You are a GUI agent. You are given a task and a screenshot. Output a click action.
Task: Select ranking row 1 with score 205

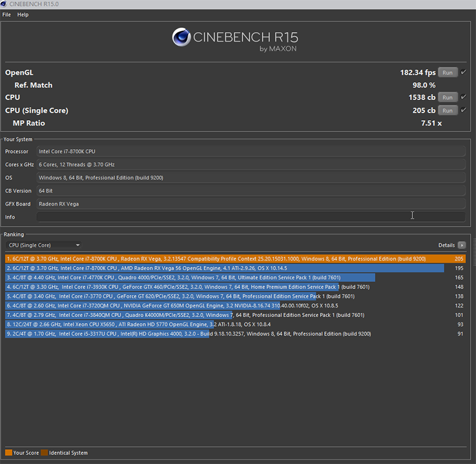[235, 259]
